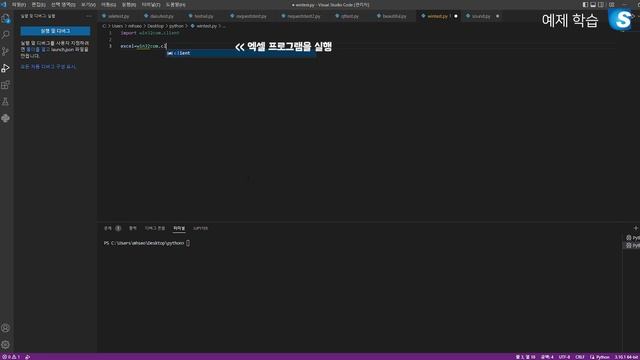The image size is (640, 360).
Task: Switch to the beautiful.py editor tab
Action: coord(394,16)
